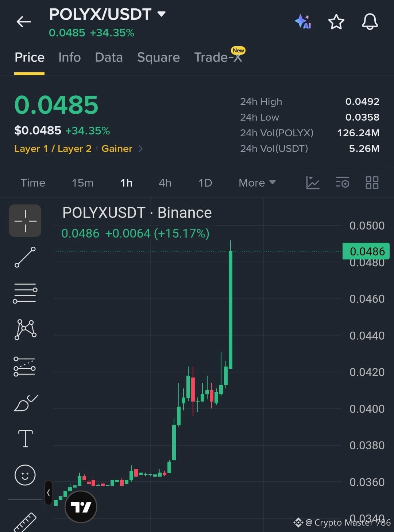Open the chart indicators icon
Image resolution: width=394 pixels, height=532 pixels.
pos(313,183)
